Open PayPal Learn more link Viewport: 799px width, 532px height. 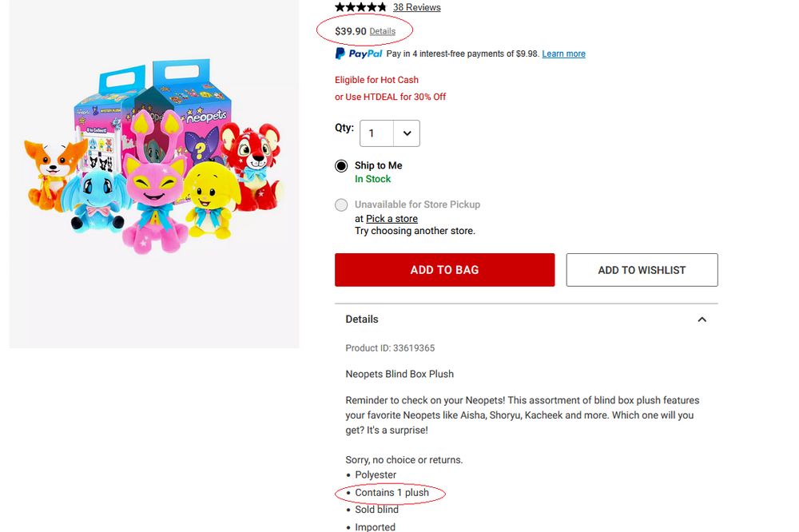coord(563,54)
